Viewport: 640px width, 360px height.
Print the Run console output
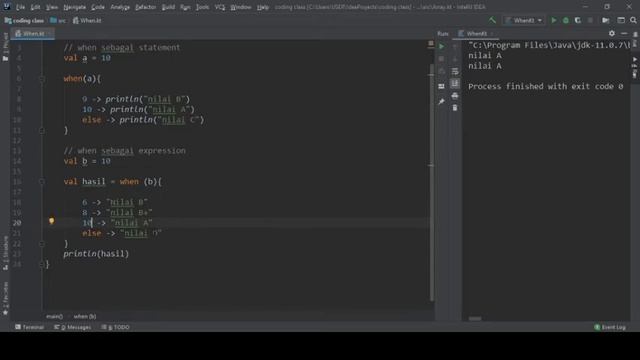pos(455,96)
